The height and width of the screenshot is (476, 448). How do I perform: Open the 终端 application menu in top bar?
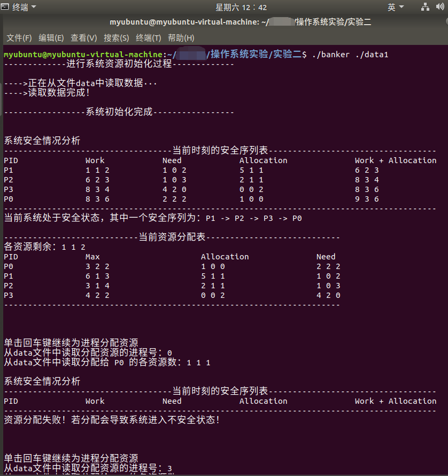click(24, 7)
